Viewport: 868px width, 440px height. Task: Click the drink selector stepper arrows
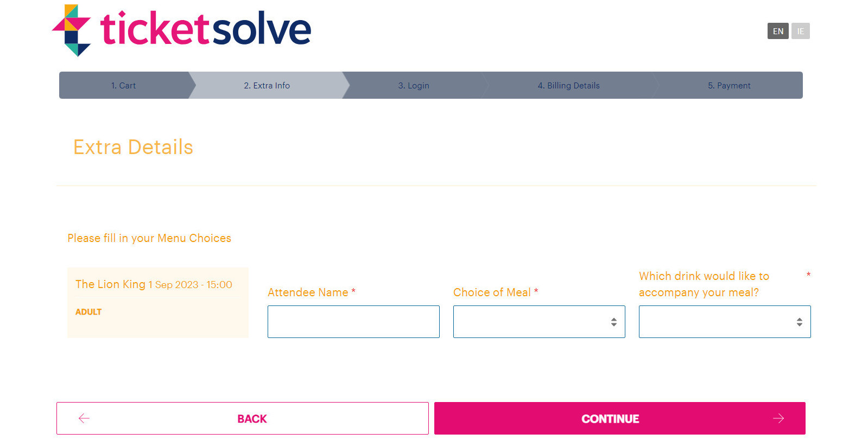tap(799, 321)
